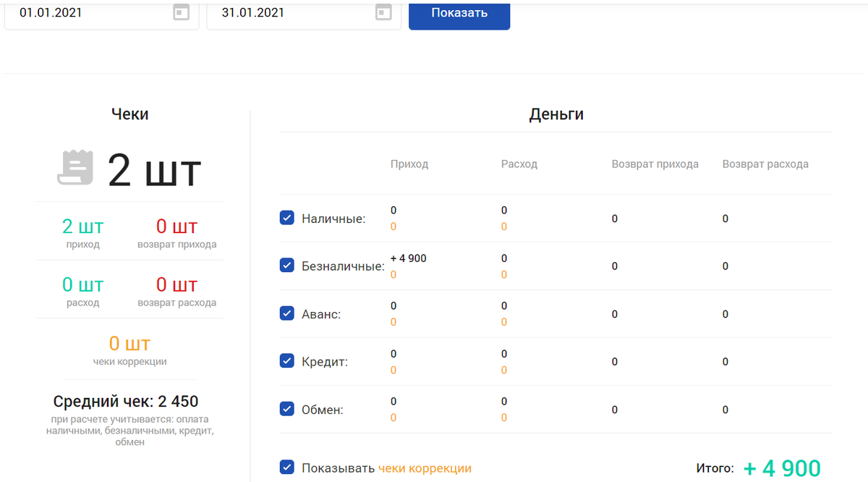Click the Возврат расхода column header
This screenshot has width=868, height=482.
[765, 164]
